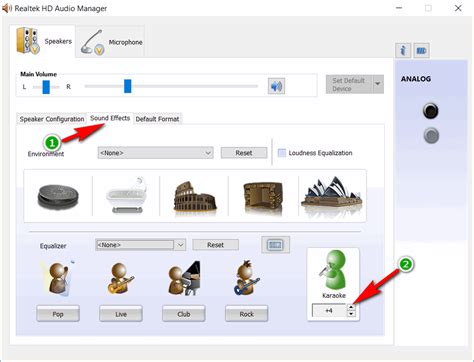Choose the bathroom bathtub environment icon

tap(126, 196)
